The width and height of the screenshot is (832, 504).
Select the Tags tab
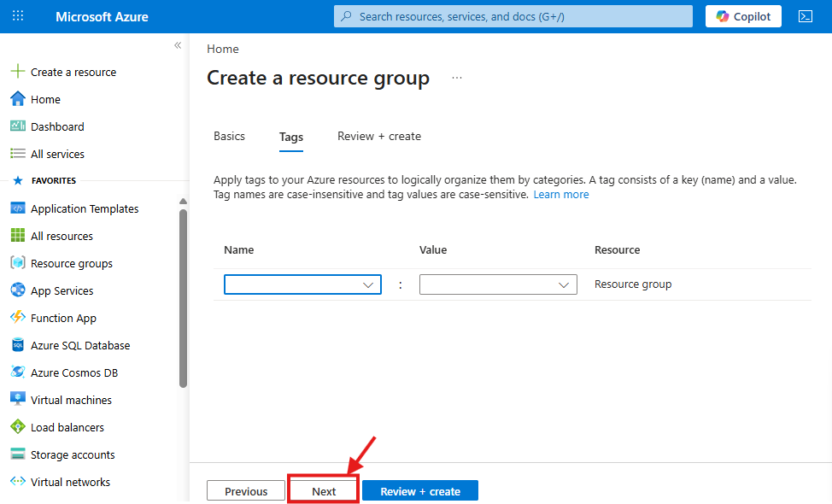tap(291, 138)
